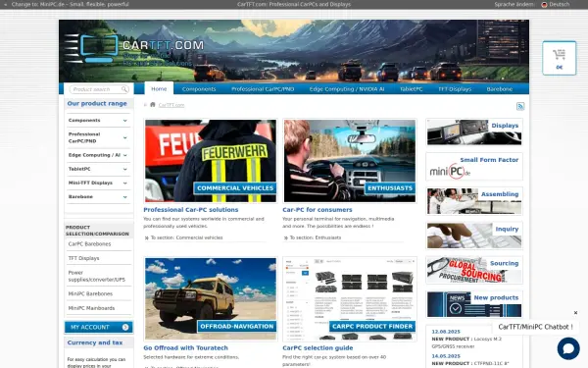Click the My Account arrow icon
The image size is (588, 368).
125,327
